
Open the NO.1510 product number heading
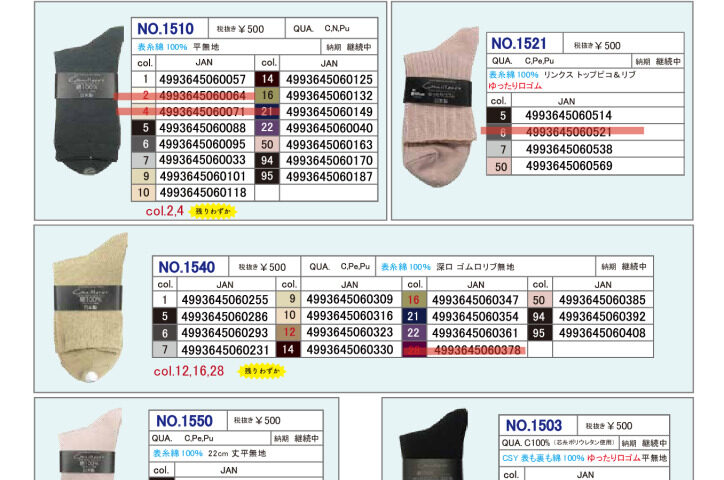tap(165, 30)
